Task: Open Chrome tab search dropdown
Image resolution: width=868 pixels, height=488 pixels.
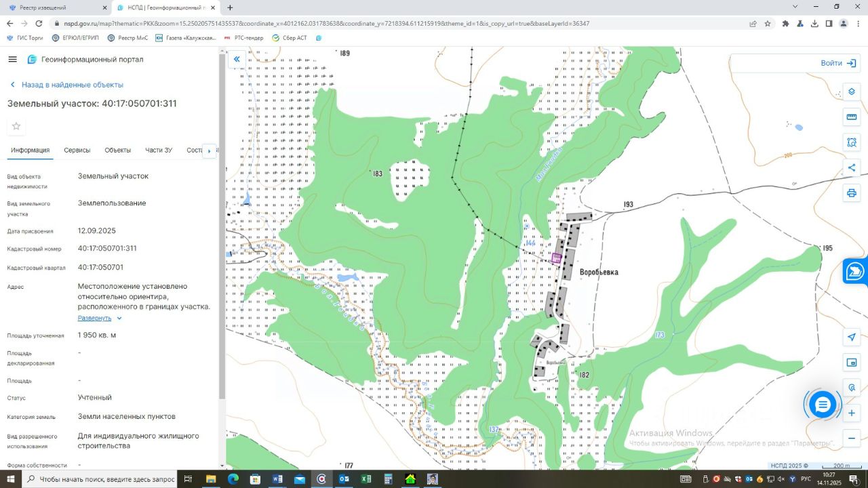Action: click(x=795, y=7)
